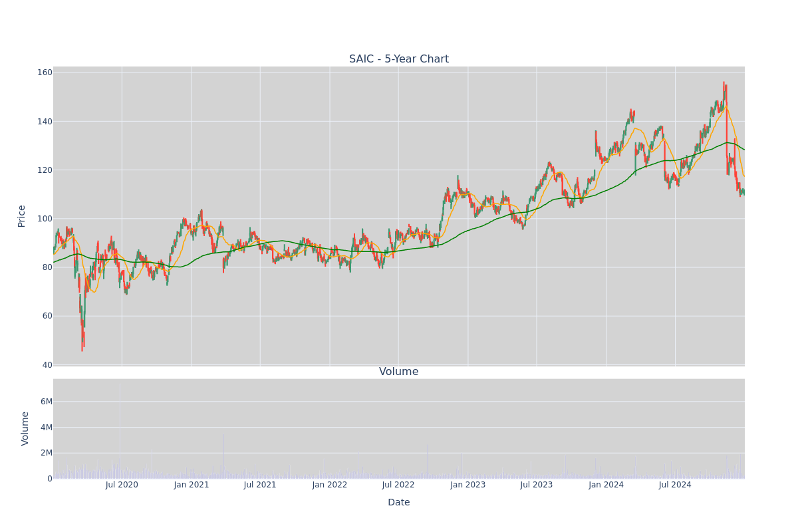This screenshot has height=532, width=798.
Task: Click the 'Price' y-axis label
Action: coord(22,216)
